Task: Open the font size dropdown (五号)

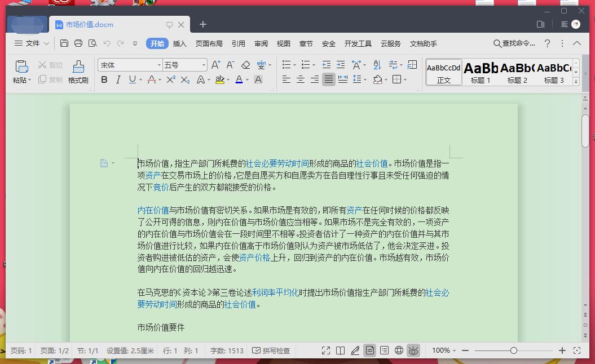Action: click(x=204, y=65)
